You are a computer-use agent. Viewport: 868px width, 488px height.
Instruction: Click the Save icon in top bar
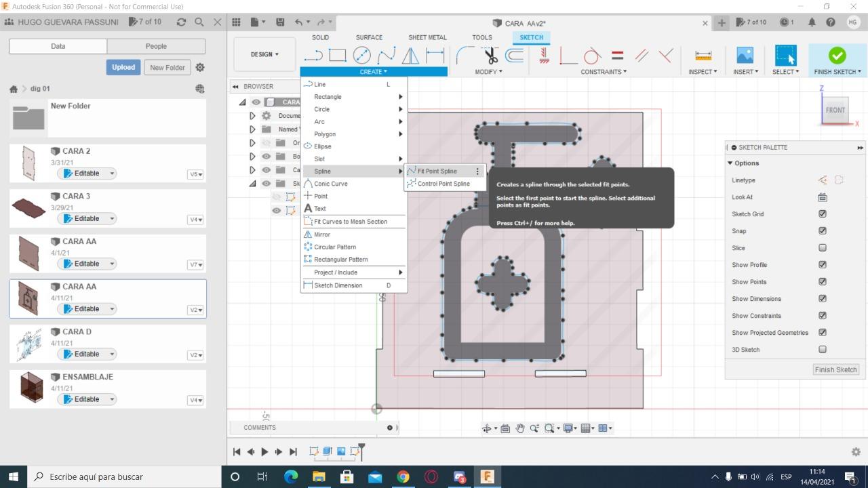[x=280, y=22]
